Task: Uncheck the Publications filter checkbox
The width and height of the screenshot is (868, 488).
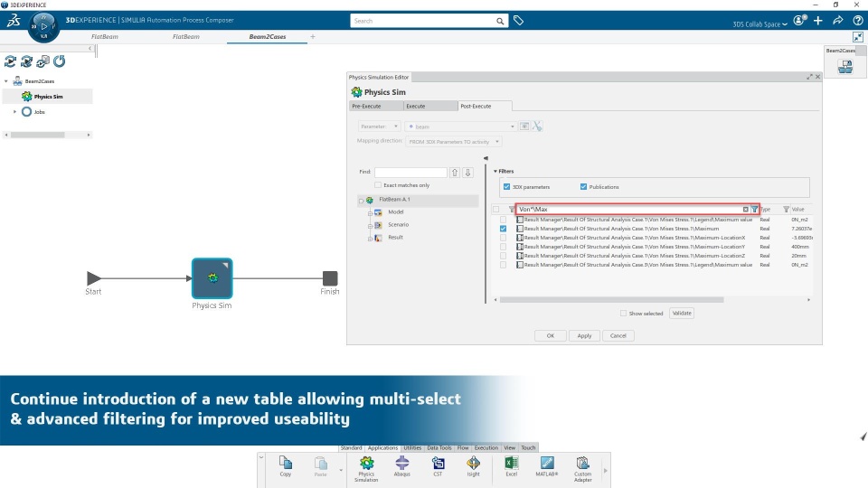Action: pos(583,186)
